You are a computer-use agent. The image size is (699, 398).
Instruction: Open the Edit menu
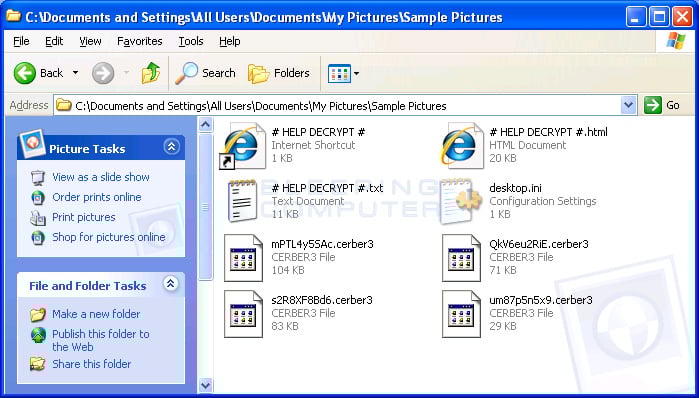[54, 41]
